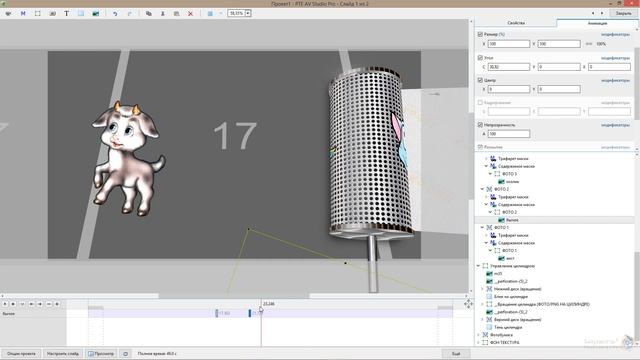Toggle the Непрозрачность checkbox
The image size is (640, 360).
(x=480, y=125)
